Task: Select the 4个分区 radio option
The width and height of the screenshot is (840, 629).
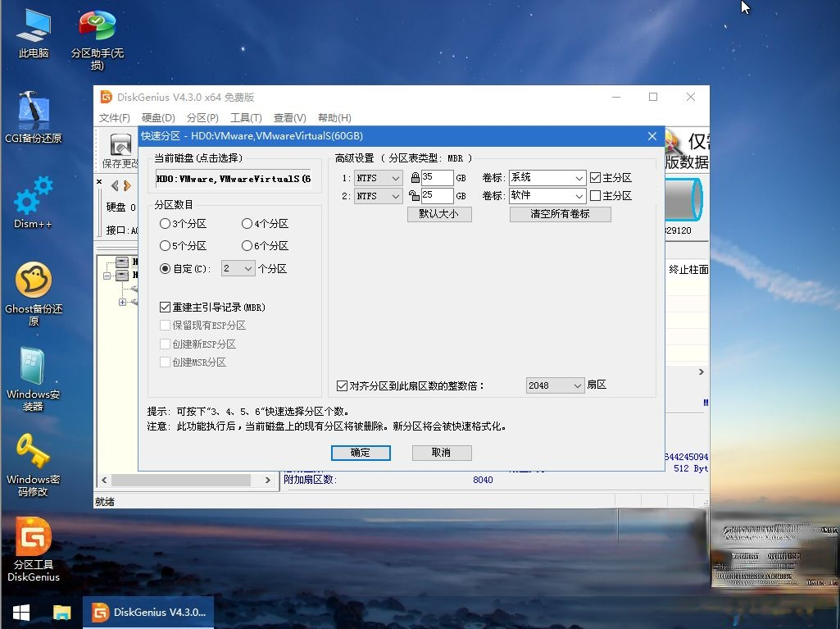Action: [x=245, y=223]
